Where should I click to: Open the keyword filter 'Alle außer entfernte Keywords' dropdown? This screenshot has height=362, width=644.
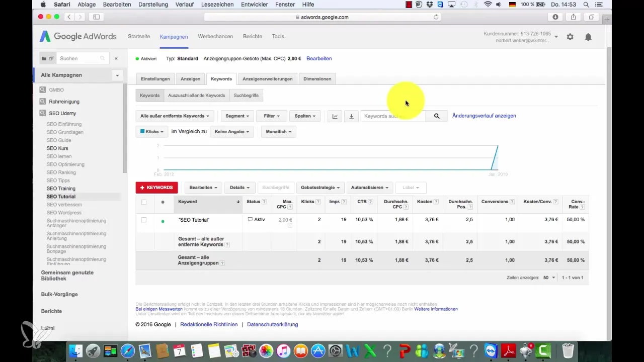click(x=175, y=116)
